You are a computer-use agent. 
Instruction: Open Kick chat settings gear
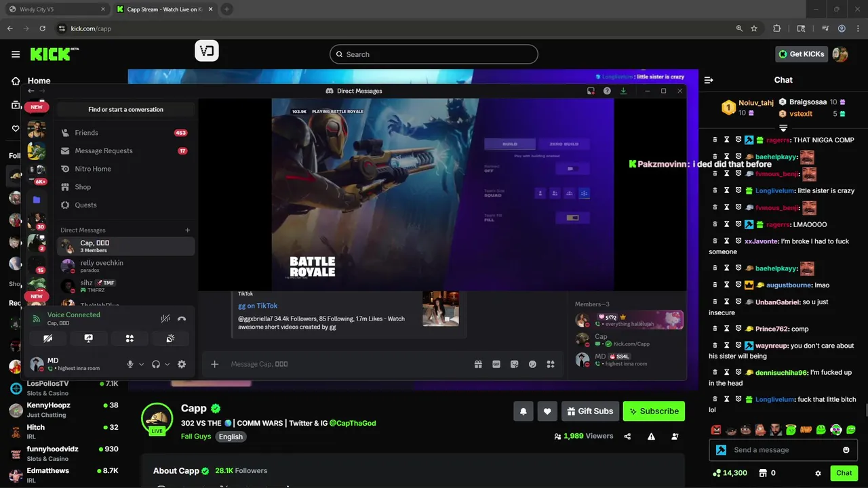(x=818, y=473)
